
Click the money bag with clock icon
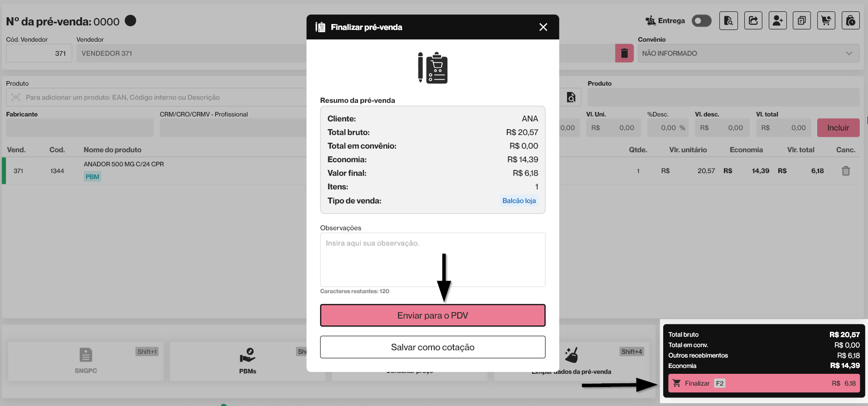851,21
